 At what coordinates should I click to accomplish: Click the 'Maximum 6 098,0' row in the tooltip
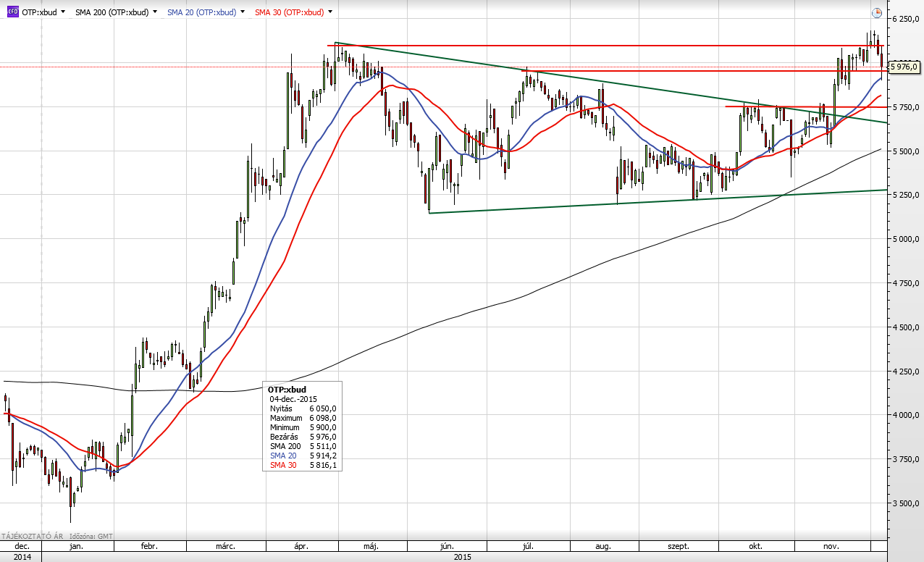(303, 418)
